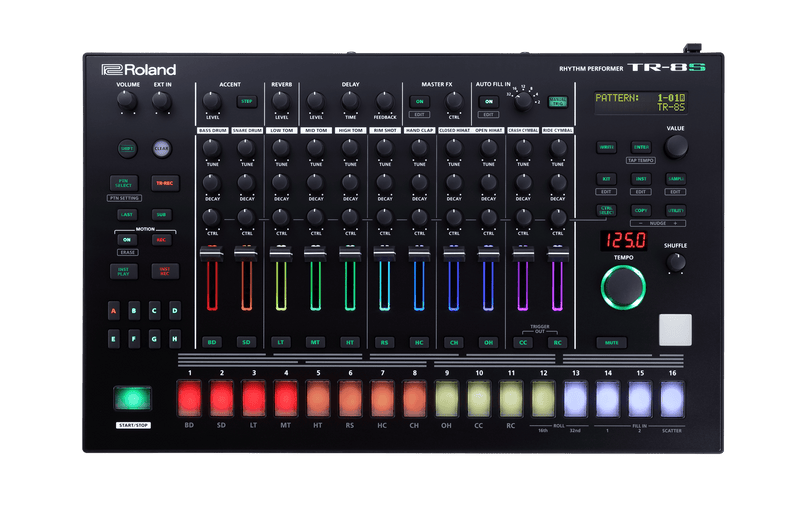Grab the Rim Shot cyan level fader
The width and height of the screenshot is (800, 506).
click(385, 254)
